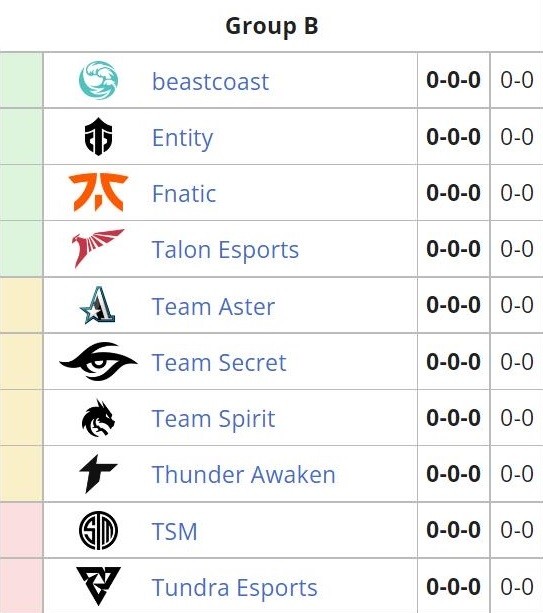Image resolution: width=543 pixels, height=613 pixels.
Task: Follow the Fnatic team name link
Action: [x=184, y=194]
